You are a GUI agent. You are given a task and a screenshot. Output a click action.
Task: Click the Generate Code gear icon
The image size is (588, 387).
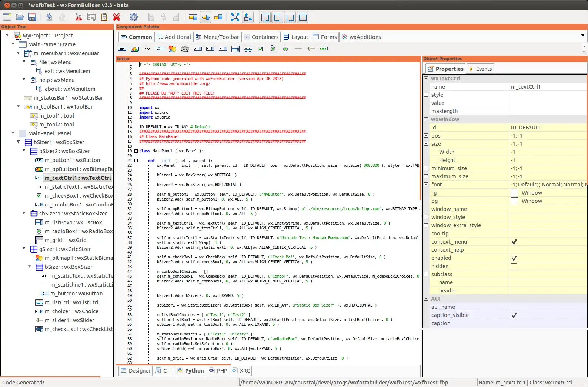coord(134,17)
